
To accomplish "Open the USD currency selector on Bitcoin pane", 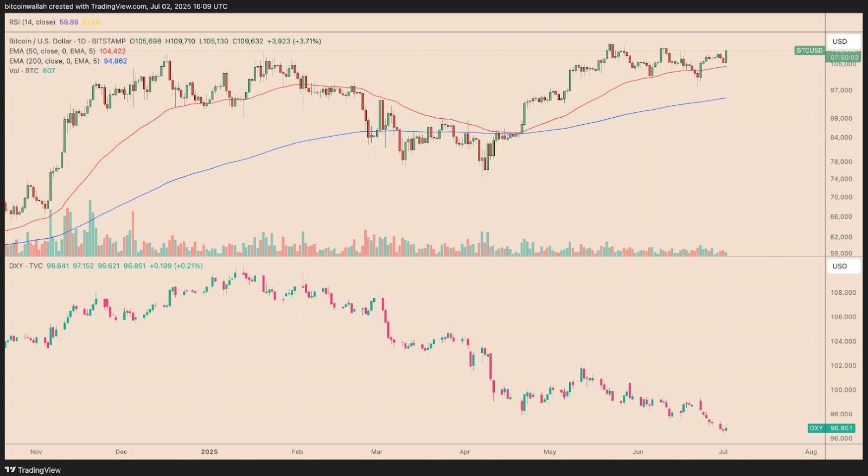I will click(844, 42).
